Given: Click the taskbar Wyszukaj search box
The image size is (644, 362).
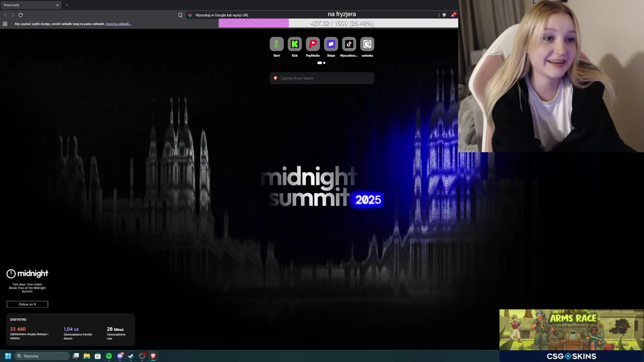Looking at the screenshot, I should coord(42,356).
